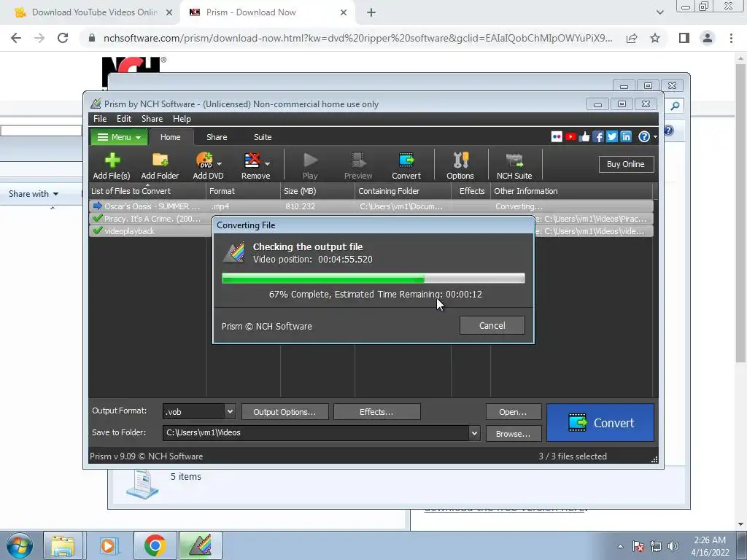Screen dimensions: 747x560
Task: Open the NCH Suite toolbar icon
Action: tap(514, 166)
